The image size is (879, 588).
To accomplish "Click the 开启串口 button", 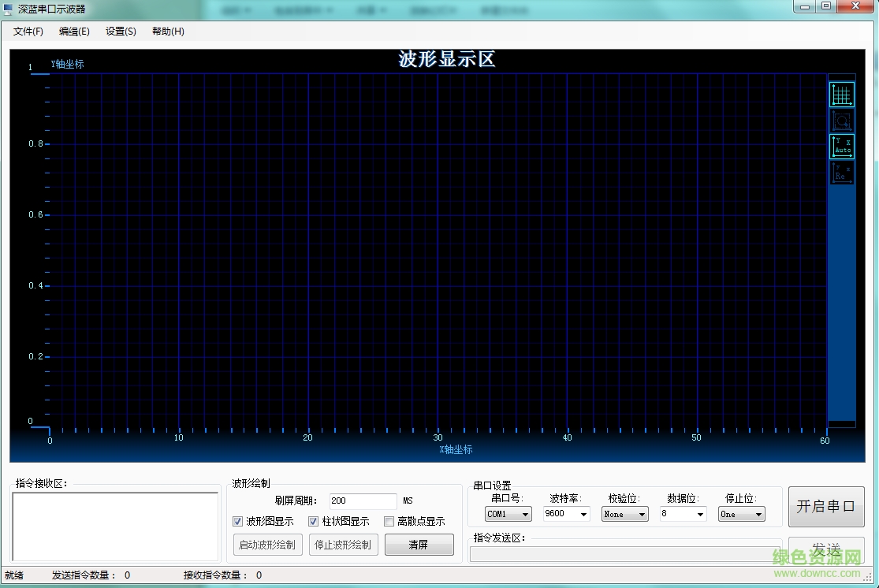I will point(825,507).
